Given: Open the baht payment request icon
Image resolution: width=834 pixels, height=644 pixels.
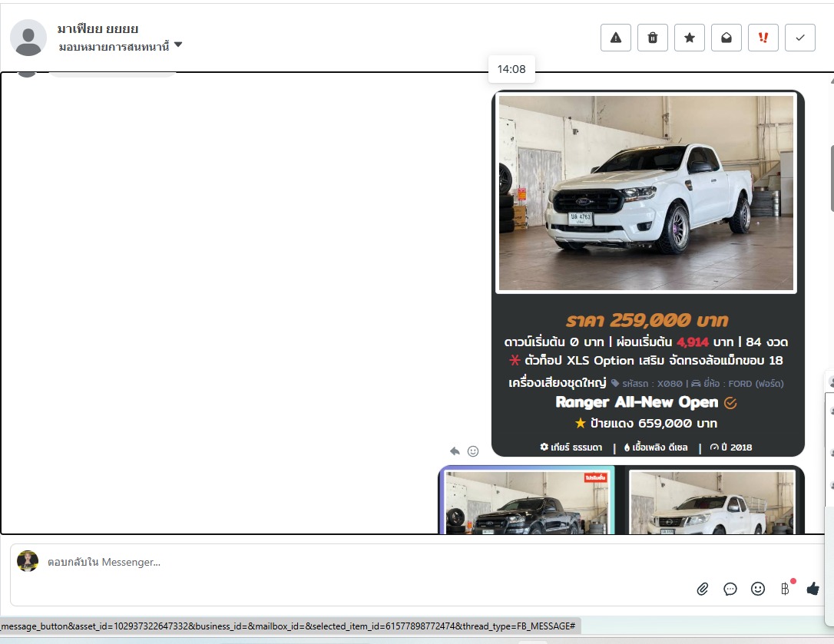Looking at the screenshot, I should [786, 588].
